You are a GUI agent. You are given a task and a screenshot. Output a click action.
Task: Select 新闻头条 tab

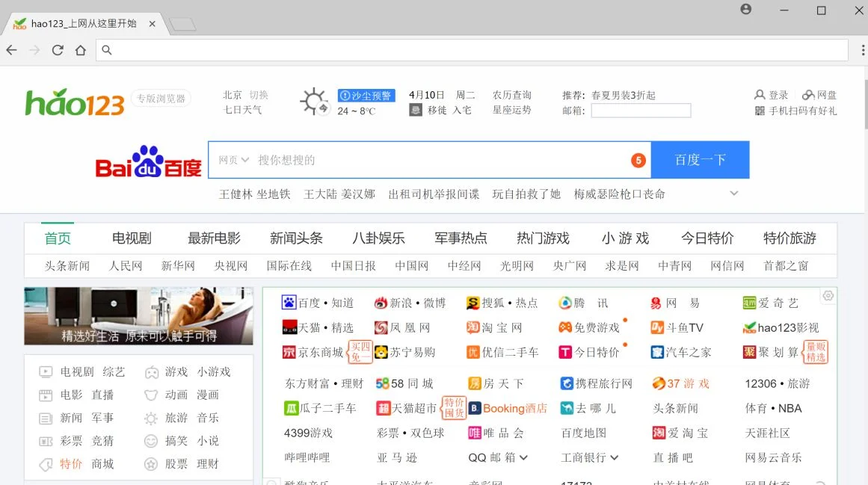[296, 238]
